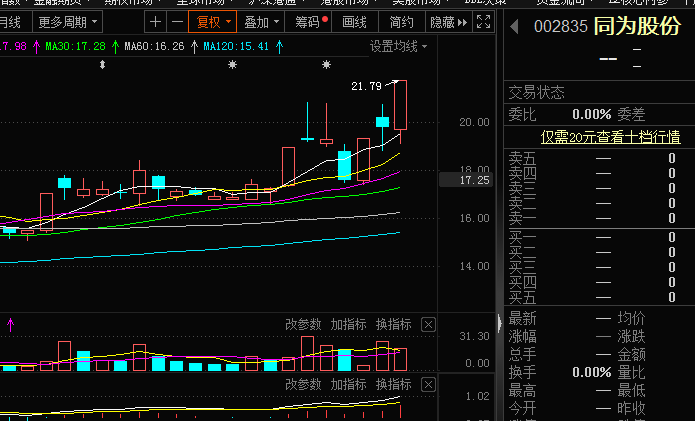Open the 复权 adjustment dropdown
Viewport: 695px width, 421px height.
coord(213,22)
